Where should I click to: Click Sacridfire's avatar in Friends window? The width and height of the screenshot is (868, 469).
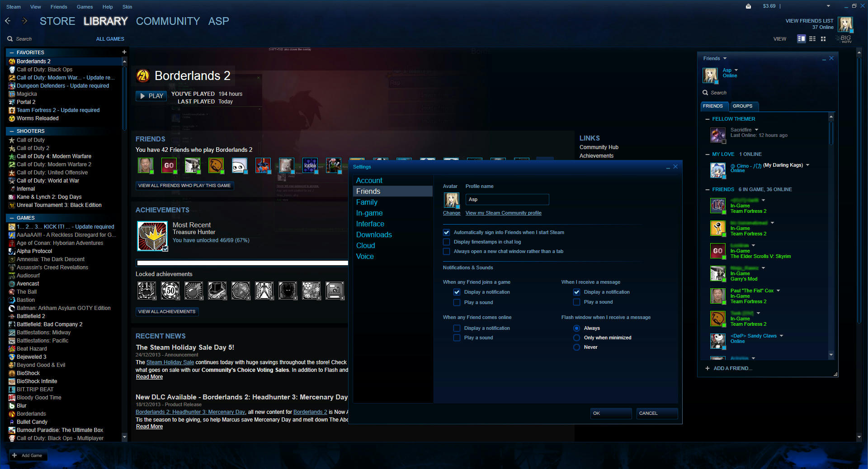(717, 135)
